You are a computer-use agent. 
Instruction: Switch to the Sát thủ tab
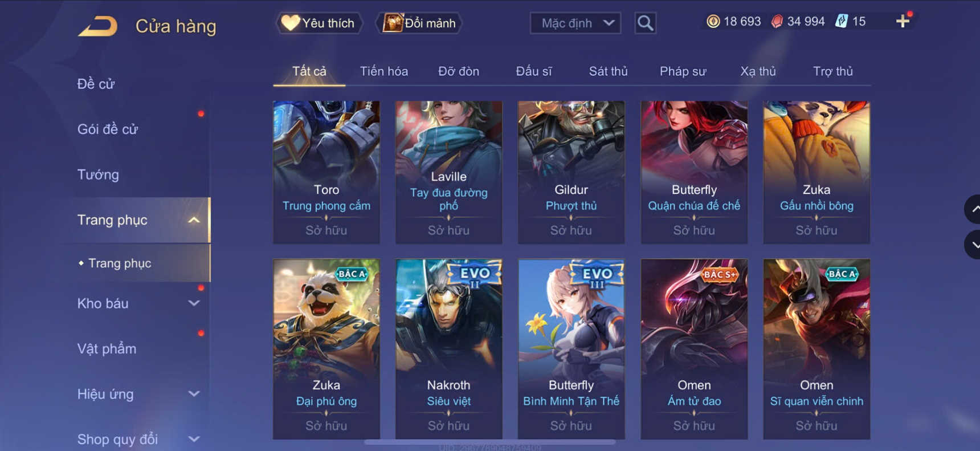click(608, 71)
